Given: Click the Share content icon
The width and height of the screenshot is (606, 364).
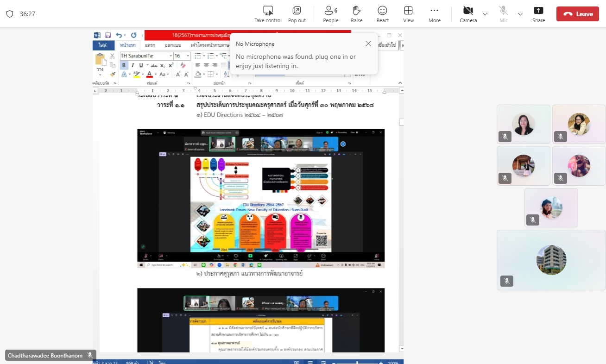Looking at the screenshot, I should tap(538, 11).
